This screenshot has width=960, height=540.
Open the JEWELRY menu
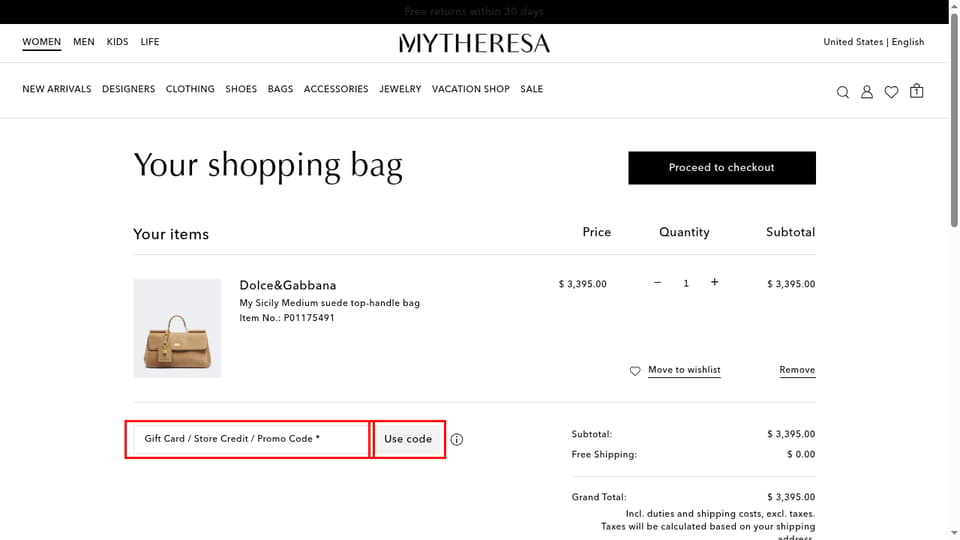click(400, 89)
